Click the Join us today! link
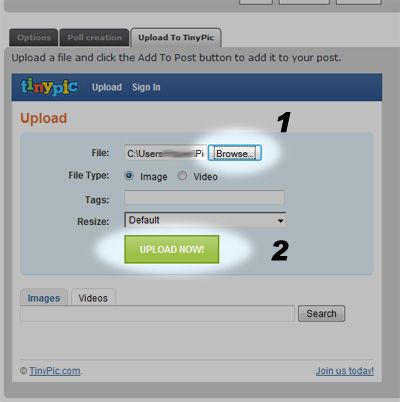Image resolution: width=400 pixels, height=402 pixels. click(345, 371)
